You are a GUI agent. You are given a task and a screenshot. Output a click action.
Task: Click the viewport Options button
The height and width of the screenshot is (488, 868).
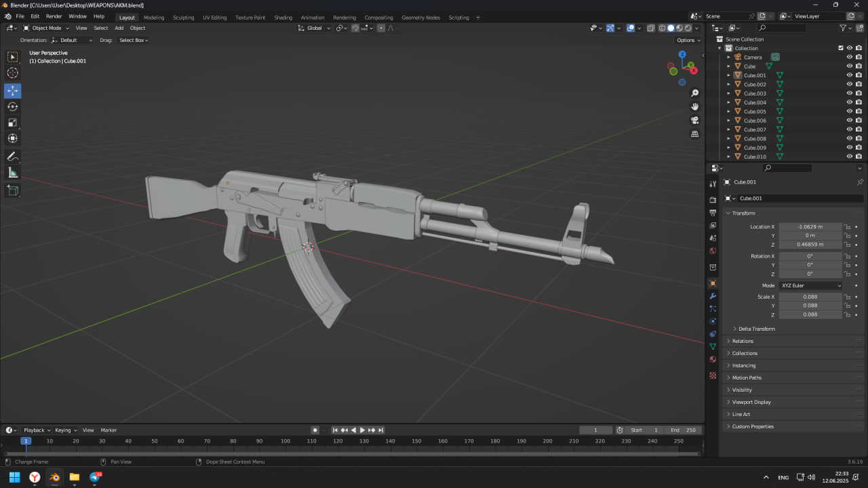tap(688, 40)
